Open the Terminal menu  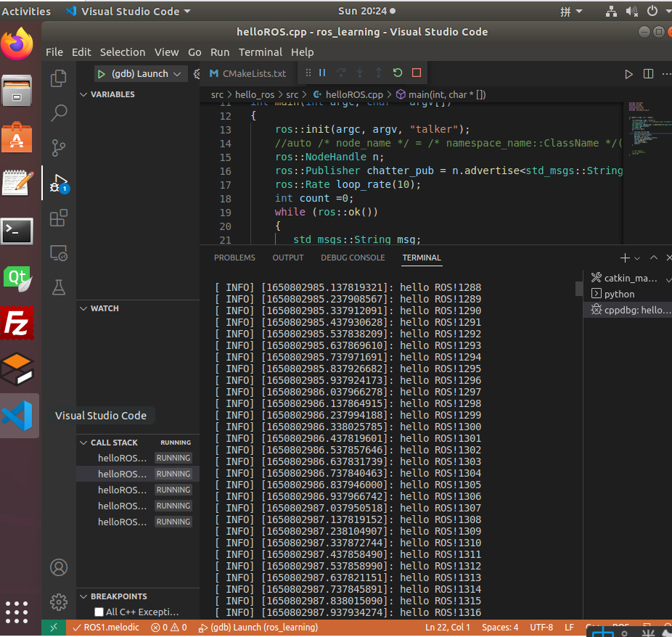[261, 52]
